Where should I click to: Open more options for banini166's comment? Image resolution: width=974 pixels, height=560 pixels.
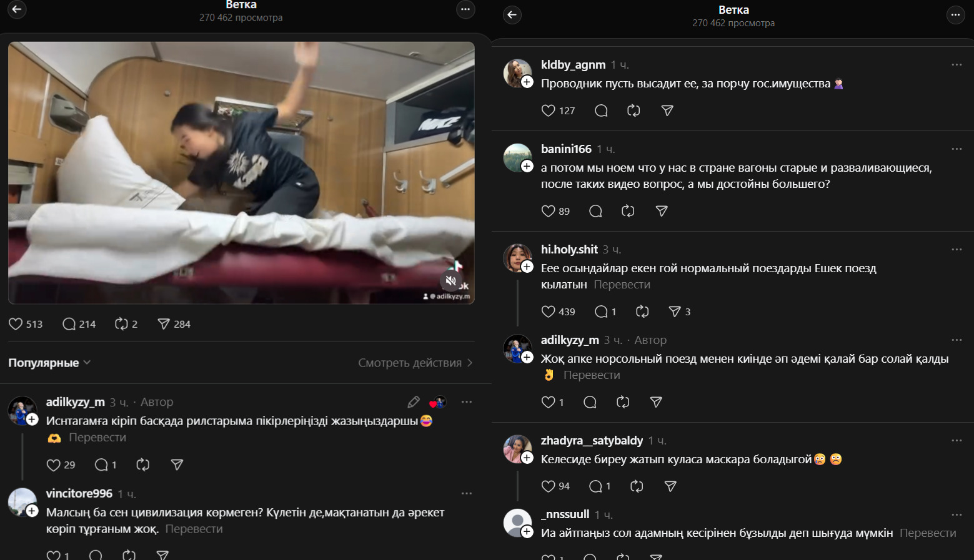click(x=956, y=149)
